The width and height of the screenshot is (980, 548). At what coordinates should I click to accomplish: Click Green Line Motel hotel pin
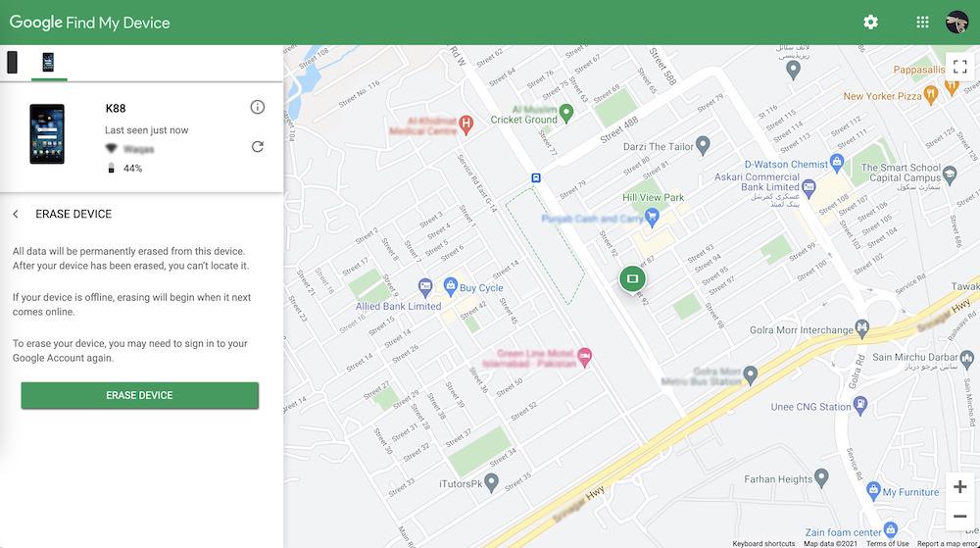[584, 358]
